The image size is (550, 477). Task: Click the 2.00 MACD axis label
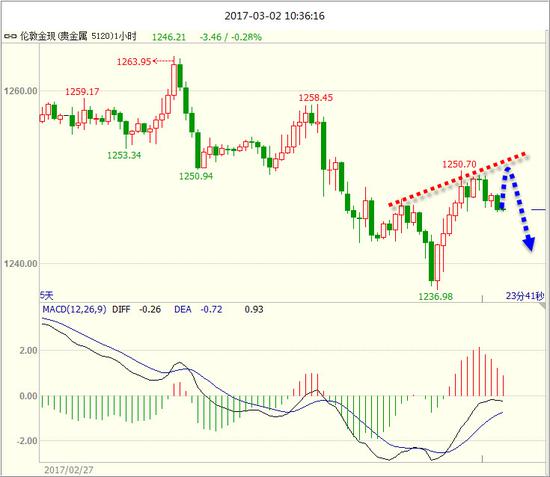pos(28,350)
